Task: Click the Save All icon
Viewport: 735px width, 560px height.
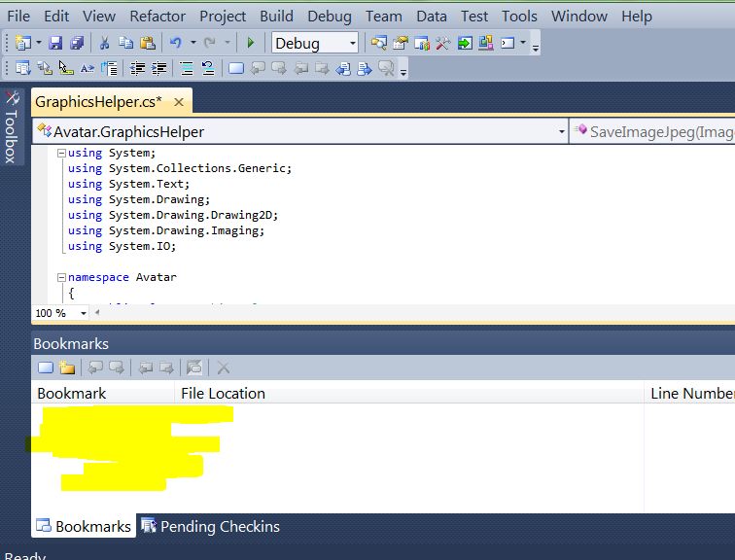Action: 77,43
